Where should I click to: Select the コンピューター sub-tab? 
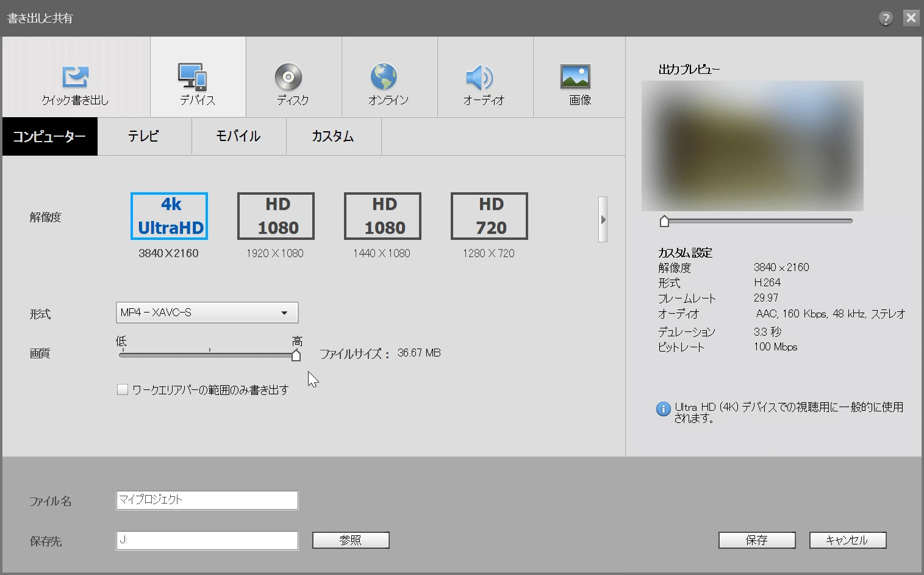pos(49,137)
